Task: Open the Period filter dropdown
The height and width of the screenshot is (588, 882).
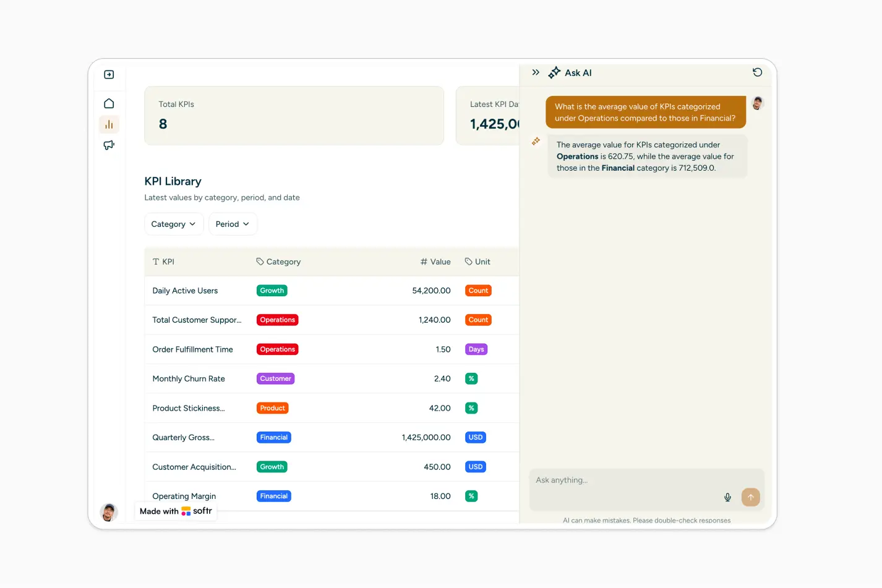Action: tap(233, 224)
